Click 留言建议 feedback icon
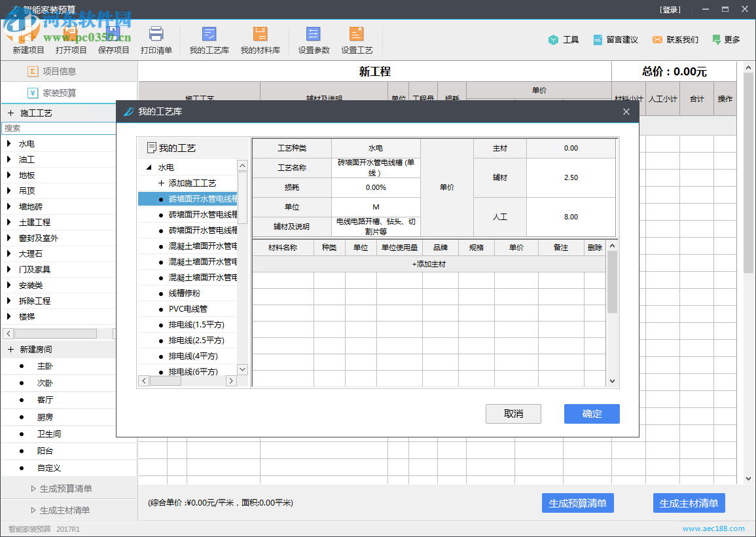Viewport: 756px width, 537px height. 615,39
